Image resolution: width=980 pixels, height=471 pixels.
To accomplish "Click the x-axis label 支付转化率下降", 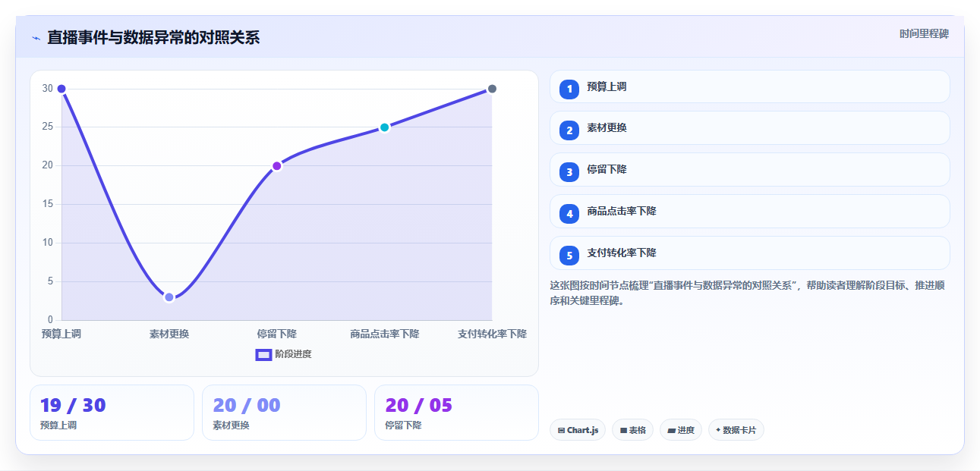I will pyautogui.click(x=492, y=334).
